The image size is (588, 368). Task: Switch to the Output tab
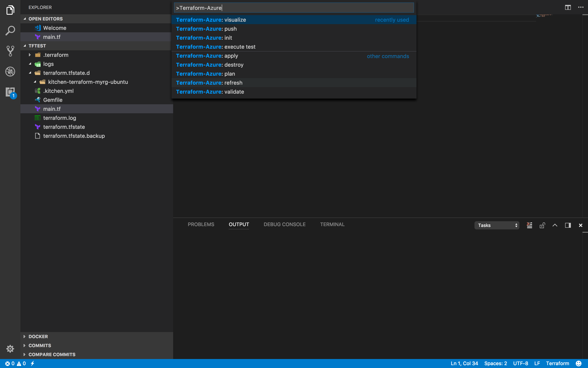pyautogui.click(x=239, y=224)
